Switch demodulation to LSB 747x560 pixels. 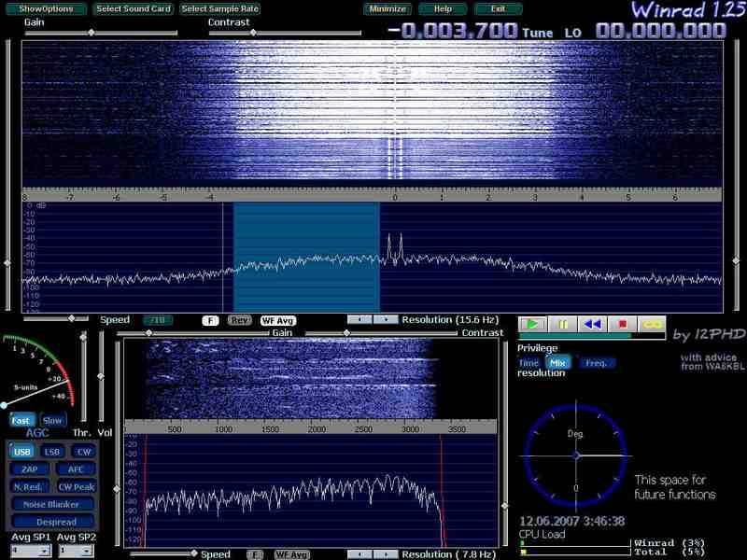tap(52, 452)
